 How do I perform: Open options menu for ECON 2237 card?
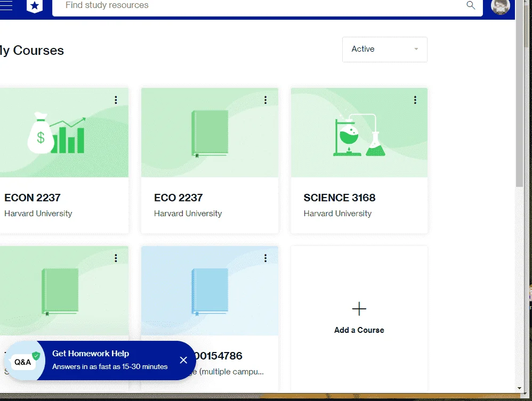[116, 100]
